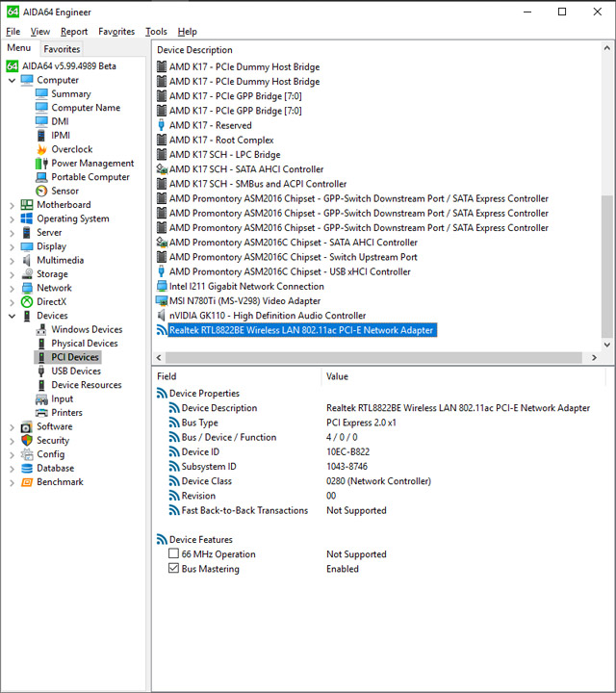Select PCI Devices in the tree
Viewport: 616px width, 693px height.
coord(75,357)
